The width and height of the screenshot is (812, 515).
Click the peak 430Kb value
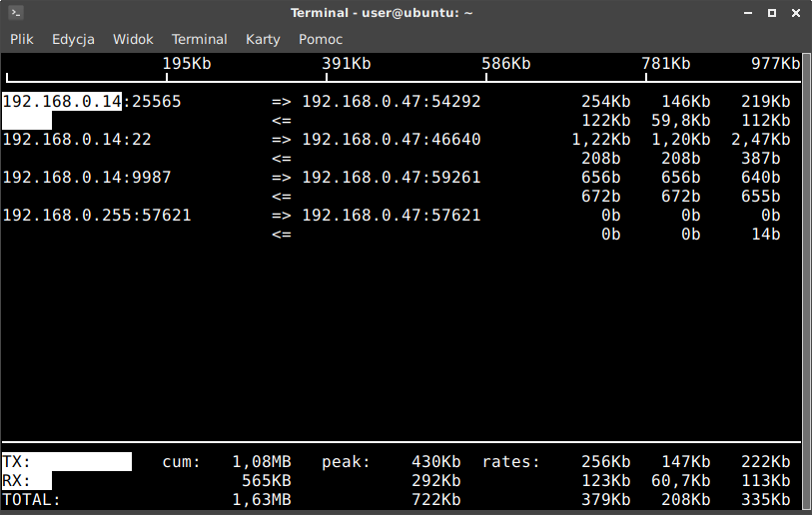click(x=435, y=462)
